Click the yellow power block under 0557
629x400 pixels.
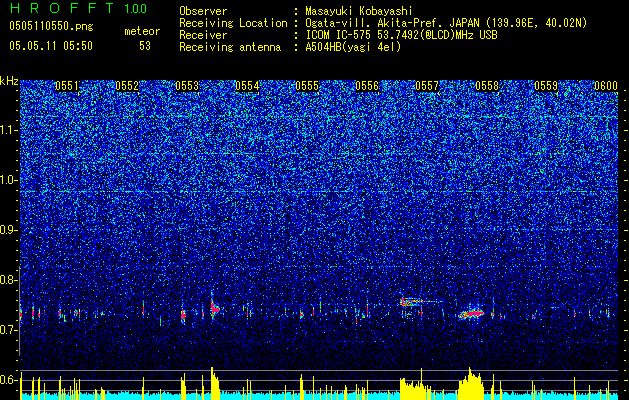(415, 388)
